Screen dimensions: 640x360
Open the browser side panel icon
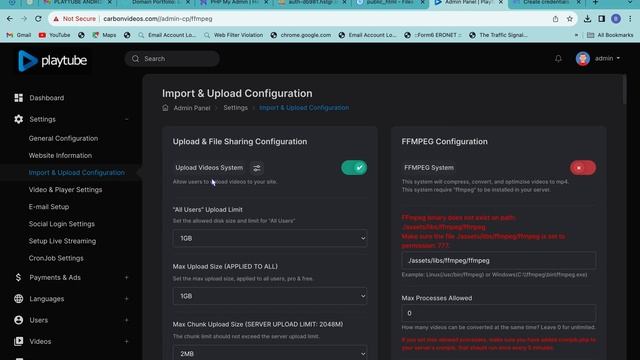coord(602,19)
